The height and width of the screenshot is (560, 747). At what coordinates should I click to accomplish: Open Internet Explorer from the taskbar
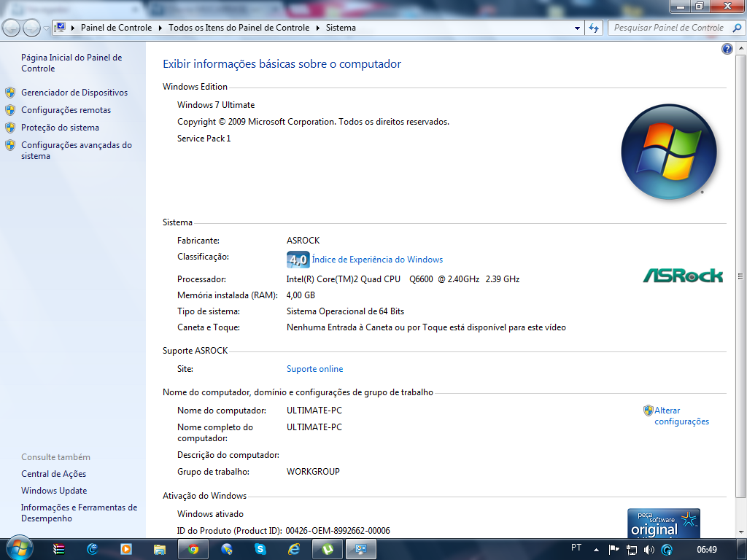[294, 549]
